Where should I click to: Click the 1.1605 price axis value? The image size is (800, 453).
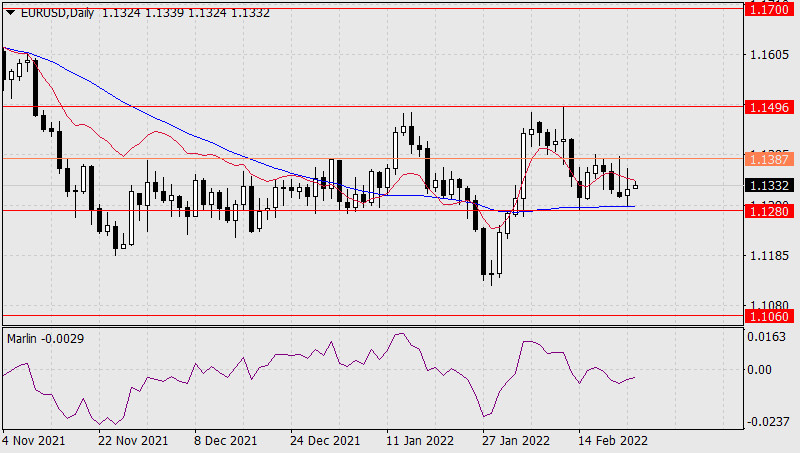tap(768, 54)
